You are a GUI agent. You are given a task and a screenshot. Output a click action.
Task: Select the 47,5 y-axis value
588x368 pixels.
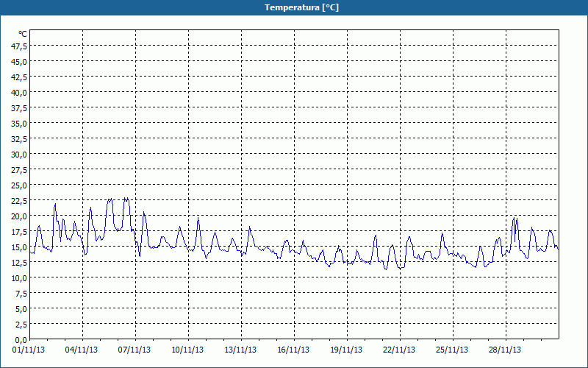(20, 46)
